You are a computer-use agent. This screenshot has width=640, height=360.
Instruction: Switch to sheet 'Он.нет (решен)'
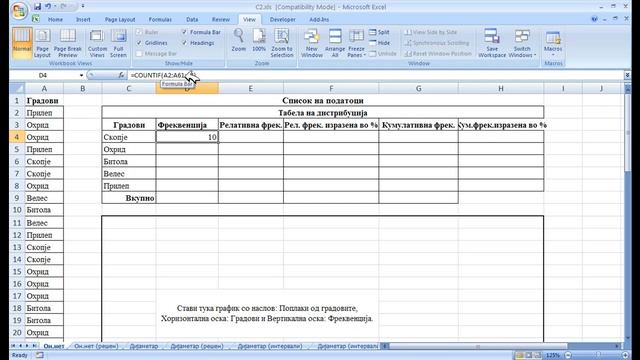(96, 346)
